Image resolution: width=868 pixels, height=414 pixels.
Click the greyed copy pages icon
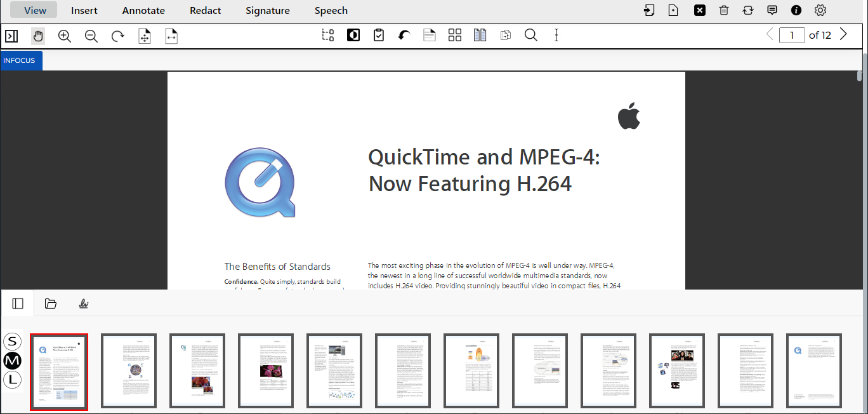pyautogui.click(x=506, y=36)
